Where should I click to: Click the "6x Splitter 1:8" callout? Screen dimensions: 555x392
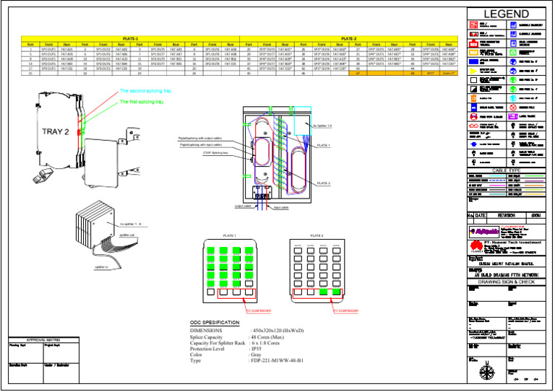point(322,126)
